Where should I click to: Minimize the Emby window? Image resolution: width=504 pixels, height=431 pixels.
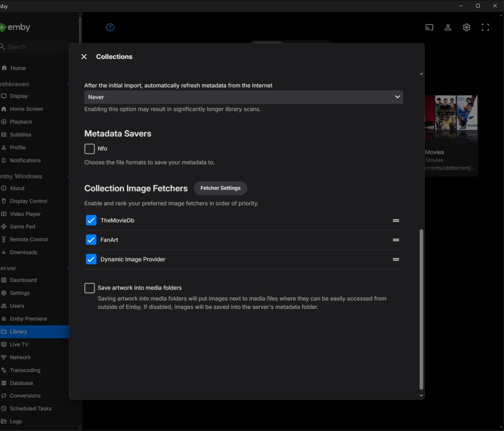(x=461, y=6)
